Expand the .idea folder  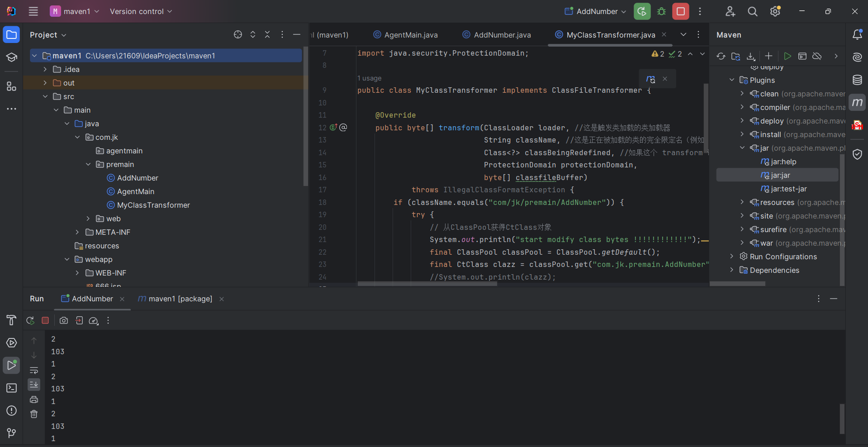[45, 69]
